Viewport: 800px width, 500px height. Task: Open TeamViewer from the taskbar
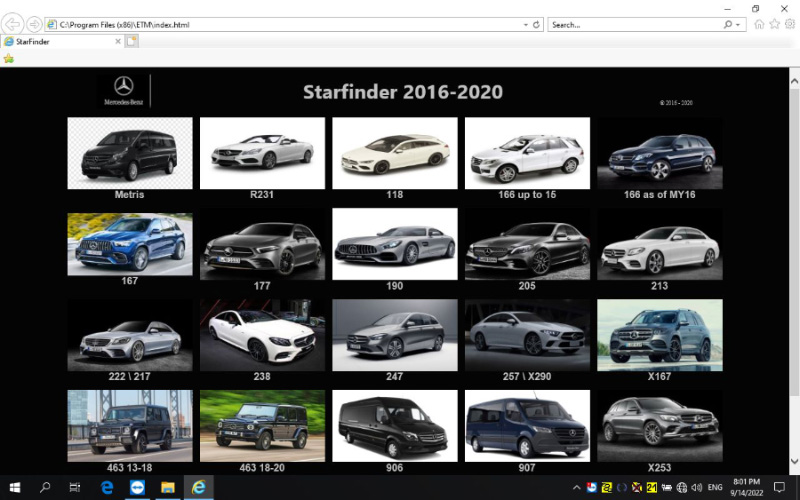137,487
